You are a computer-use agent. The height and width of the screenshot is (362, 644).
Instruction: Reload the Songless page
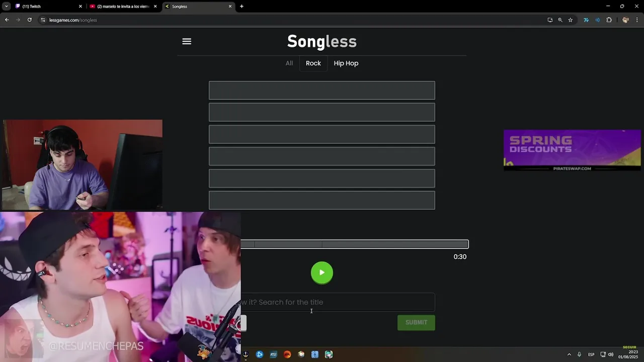(x=30, y=20)
